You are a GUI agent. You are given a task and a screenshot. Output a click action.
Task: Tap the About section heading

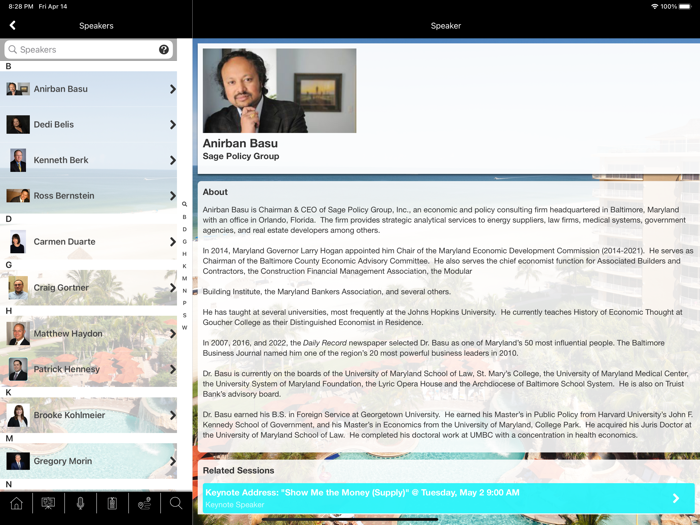point(215,192)
